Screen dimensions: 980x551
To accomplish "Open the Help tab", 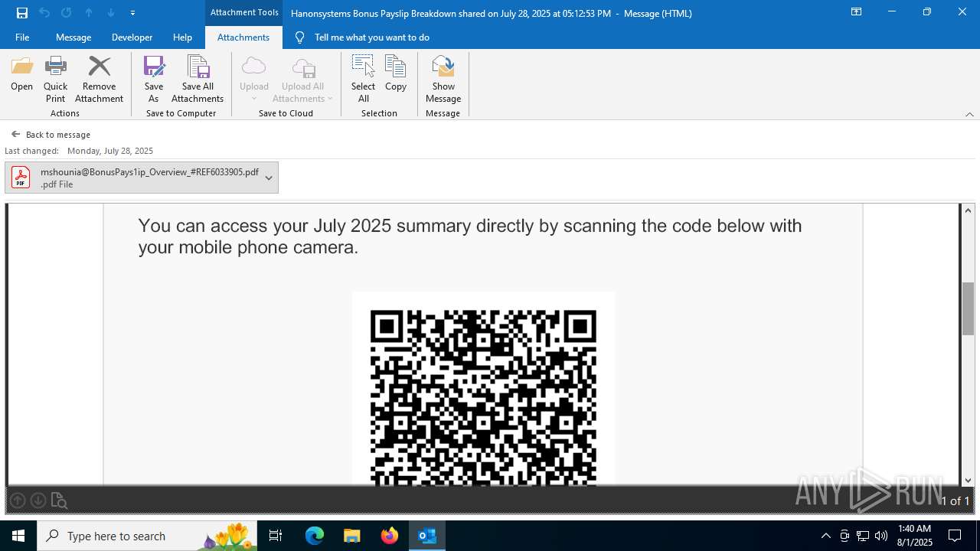I will click(x=182, y=37).
